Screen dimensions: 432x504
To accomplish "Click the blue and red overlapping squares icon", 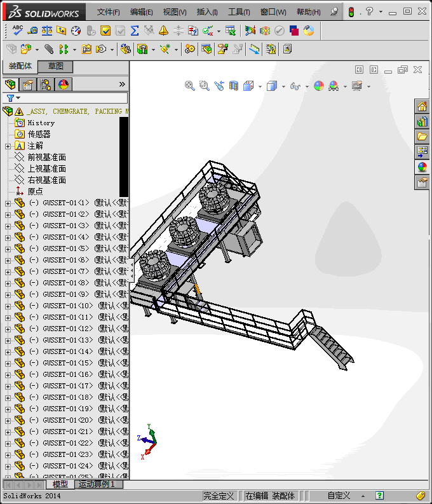I will (x=294, y=31).
